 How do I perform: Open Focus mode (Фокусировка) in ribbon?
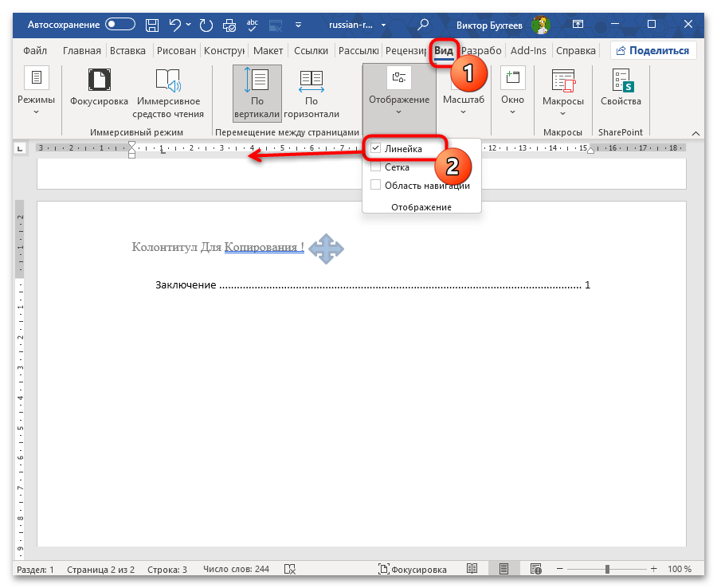[x=100, y=88]
